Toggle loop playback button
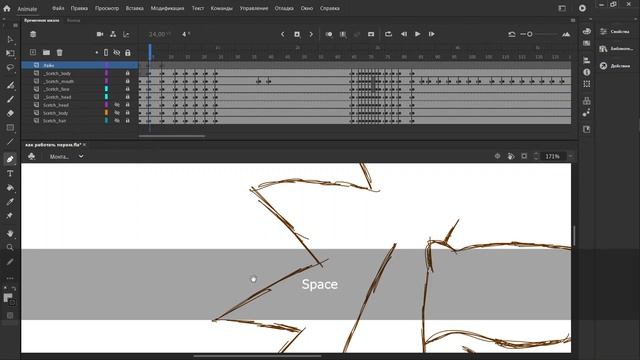Viewport: 640px width, 360px height. (389, 34)
